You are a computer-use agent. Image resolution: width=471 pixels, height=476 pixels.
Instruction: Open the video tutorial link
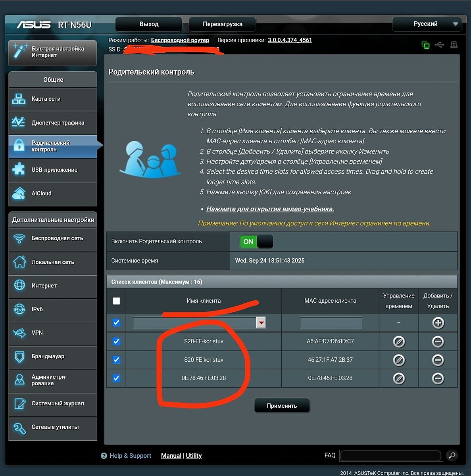[270, 209]
